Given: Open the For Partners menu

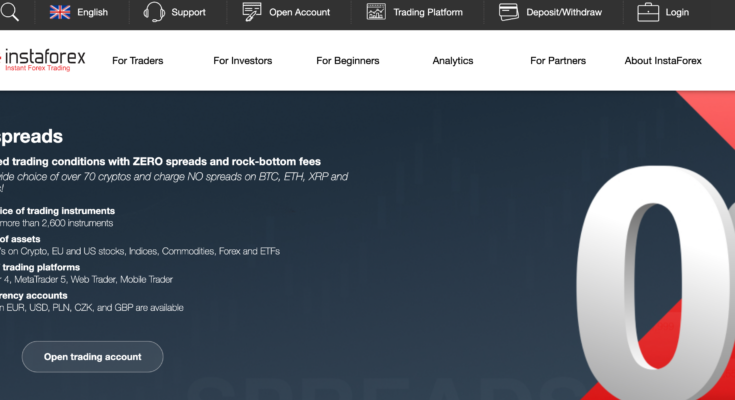Looking at the screenshot, I should click(558, 60).
